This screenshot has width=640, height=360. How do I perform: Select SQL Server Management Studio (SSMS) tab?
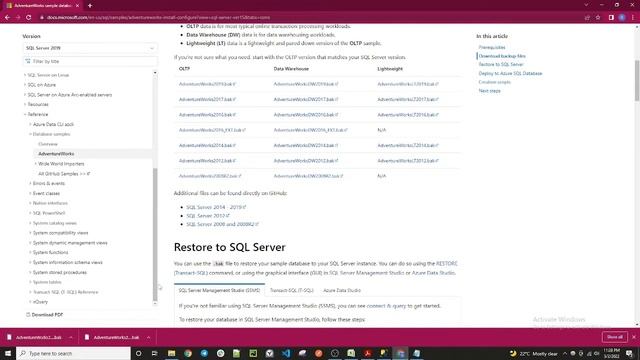[219, 290]
